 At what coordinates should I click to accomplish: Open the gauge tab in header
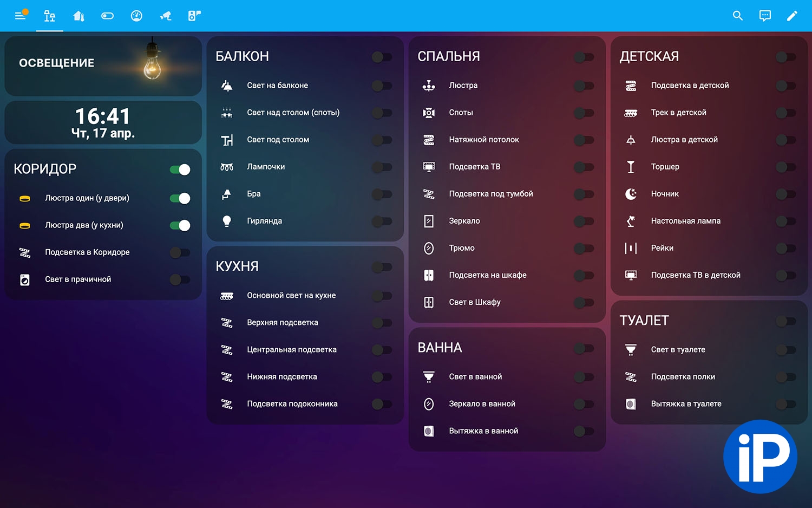click(136, 16)
